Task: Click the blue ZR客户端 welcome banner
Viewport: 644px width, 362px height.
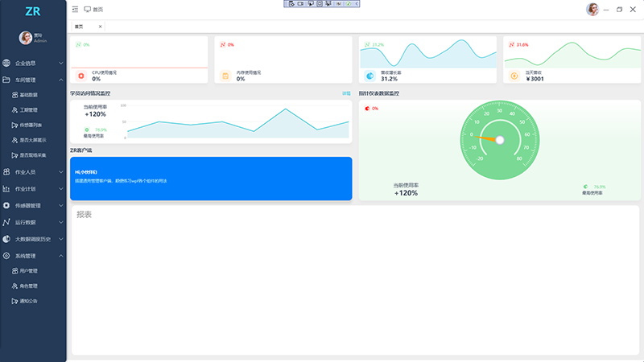Action: [211, 179]
